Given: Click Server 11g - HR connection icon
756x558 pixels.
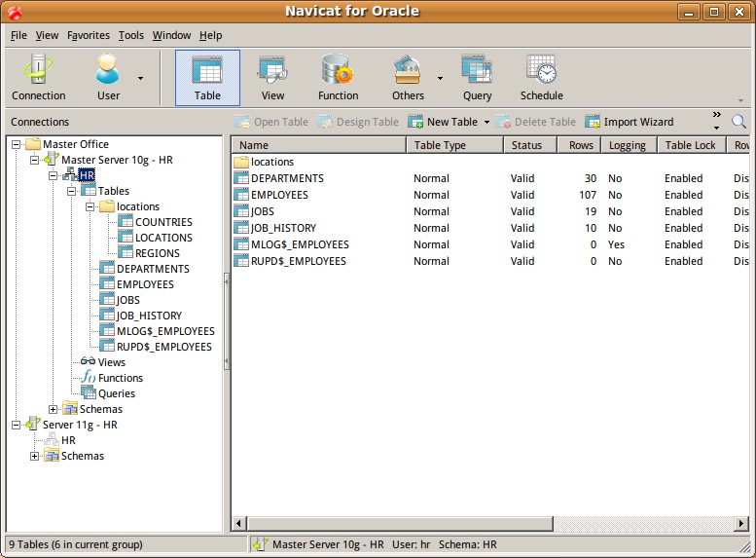Looking at the screenshot, I should click(33, 424).
